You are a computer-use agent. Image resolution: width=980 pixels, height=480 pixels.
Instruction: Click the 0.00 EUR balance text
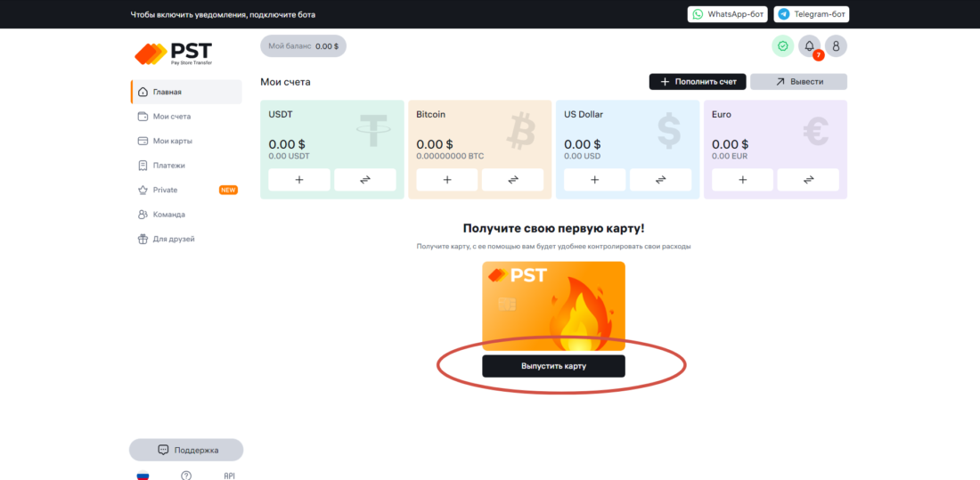[730, 156]
